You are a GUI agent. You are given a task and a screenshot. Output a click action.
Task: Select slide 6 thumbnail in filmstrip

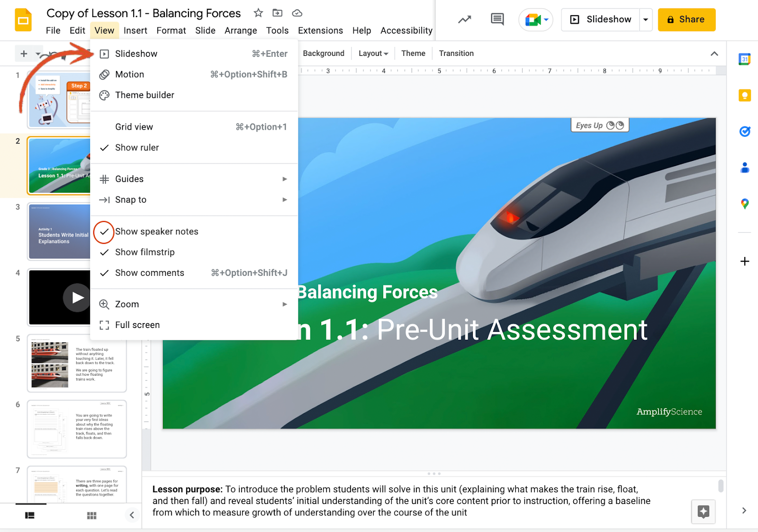point(77,429)
